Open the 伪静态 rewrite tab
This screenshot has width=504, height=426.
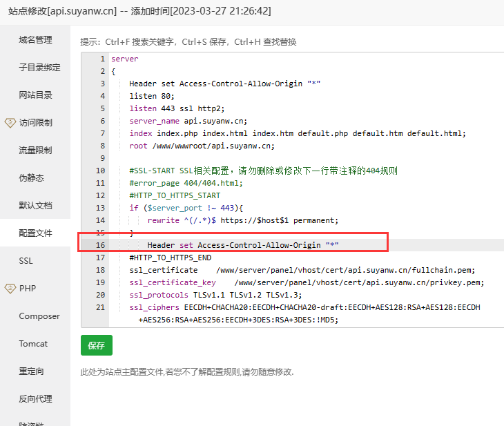31,178
